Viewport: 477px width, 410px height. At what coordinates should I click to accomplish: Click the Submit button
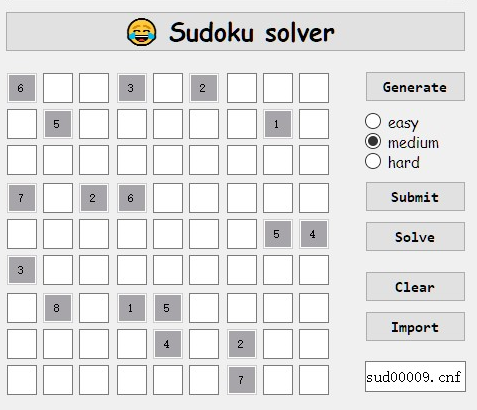coord(415,197)
